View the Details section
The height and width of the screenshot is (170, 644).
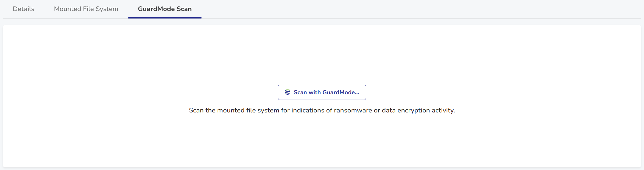[x=24, y=9]
